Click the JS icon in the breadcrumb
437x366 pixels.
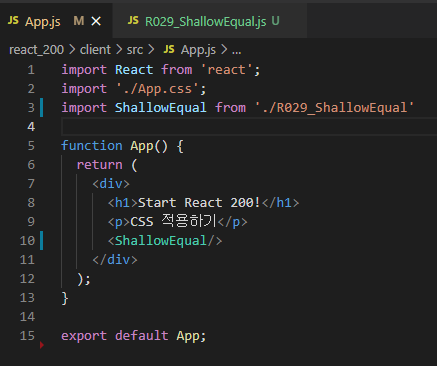pyautogui.click(x=169, y=49)
